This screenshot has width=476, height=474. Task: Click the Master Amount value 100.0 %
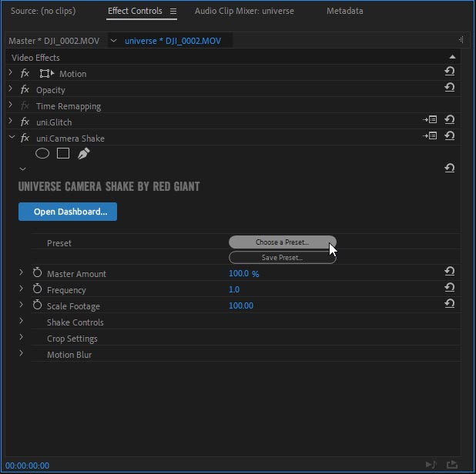(243, 274)
